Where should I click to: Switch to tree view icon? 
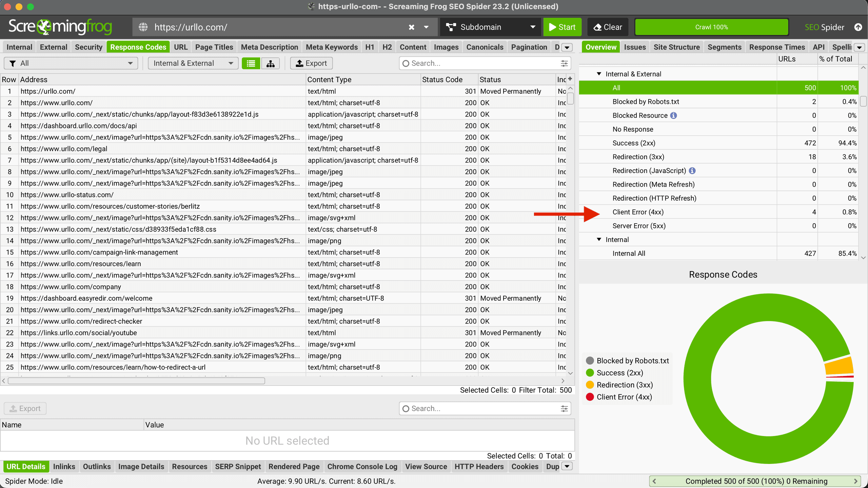point(271,63)
